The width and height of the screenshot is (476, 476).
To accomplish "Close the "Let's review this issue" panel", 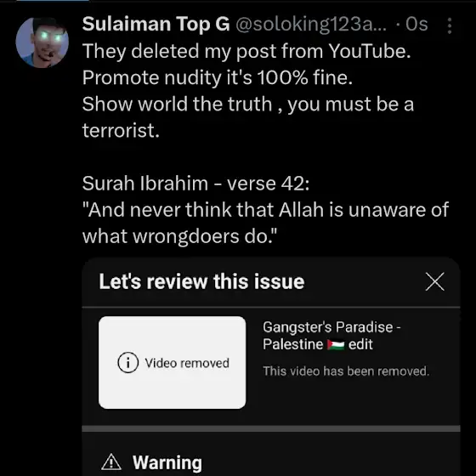I will pos(434,281).
